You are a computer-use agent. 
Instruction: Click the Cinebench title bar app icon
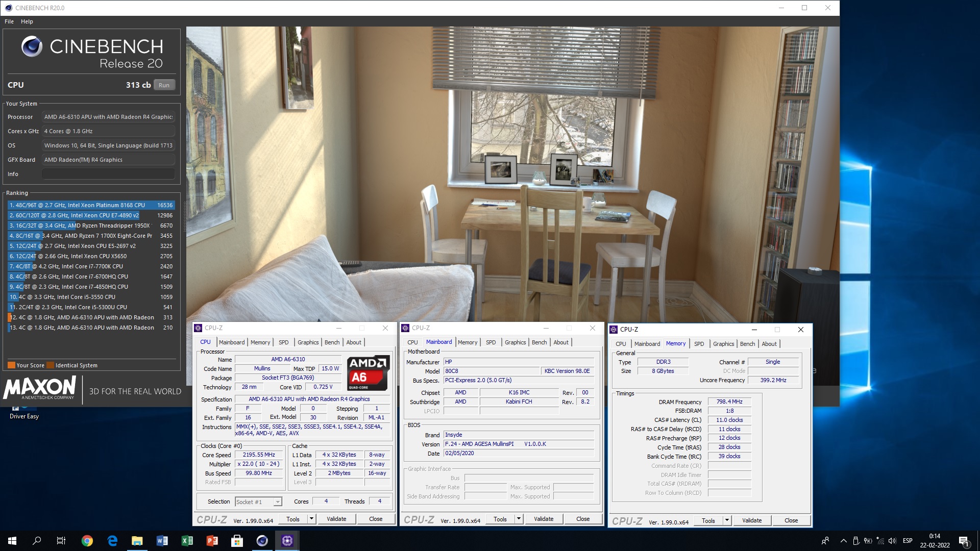tap(8, 8)
